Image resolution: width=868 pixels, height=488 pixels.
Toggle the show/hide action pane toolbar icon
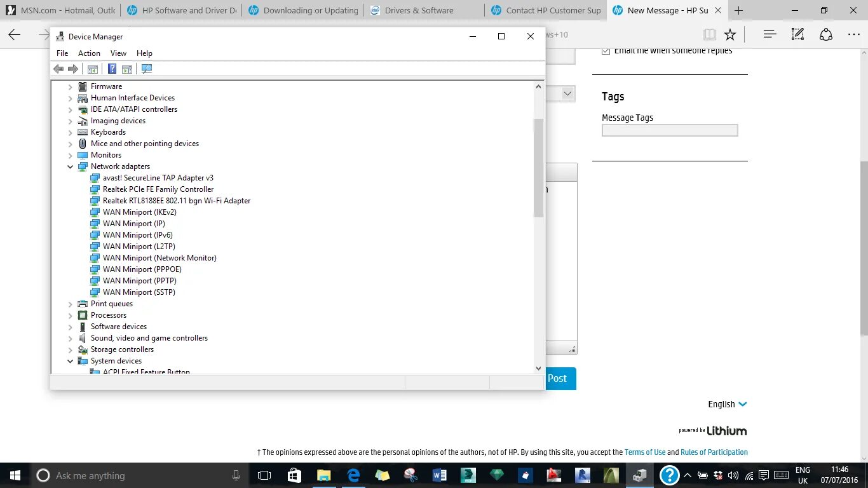pyautogui.click(x=127, y=69)
